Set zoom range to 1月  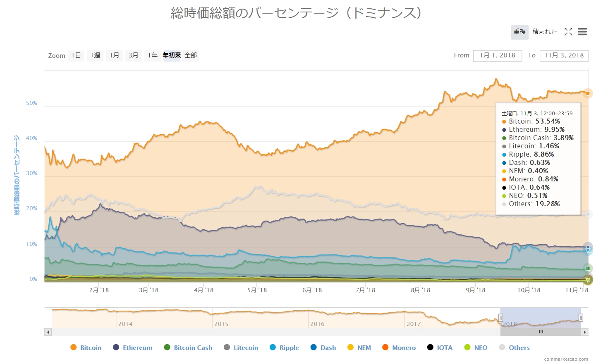pos(115,55)
